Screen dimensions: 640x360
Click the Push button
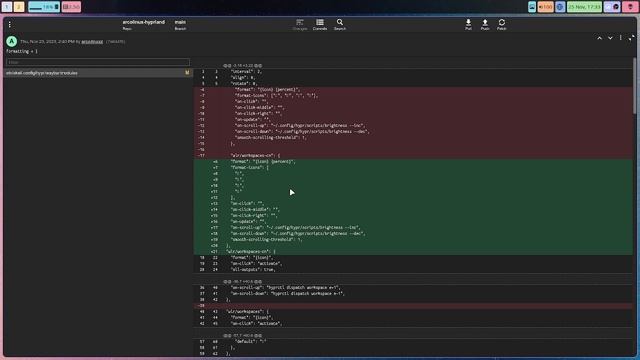pos(485,24)
